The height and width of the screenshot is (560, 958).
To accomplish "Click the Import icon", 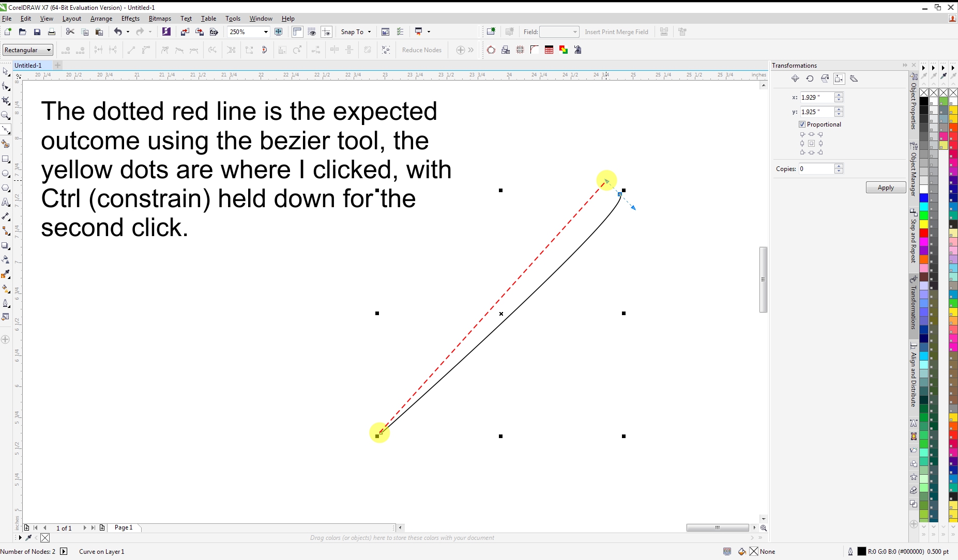I will click(185, 32).
